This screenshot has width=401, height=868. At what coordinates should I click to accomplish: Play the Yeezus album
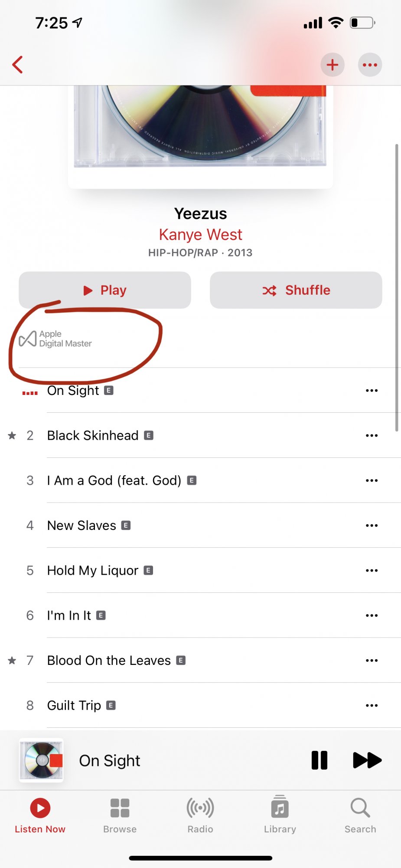pyautogui.click(x=105, y=290)
